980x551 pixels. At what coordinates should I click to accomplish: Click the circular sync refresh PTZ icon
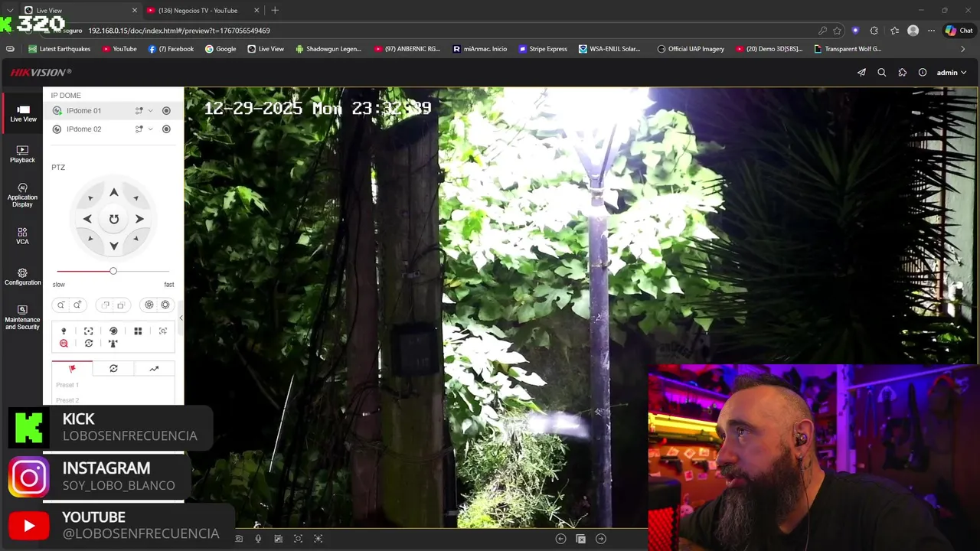[x=89, y=344]
